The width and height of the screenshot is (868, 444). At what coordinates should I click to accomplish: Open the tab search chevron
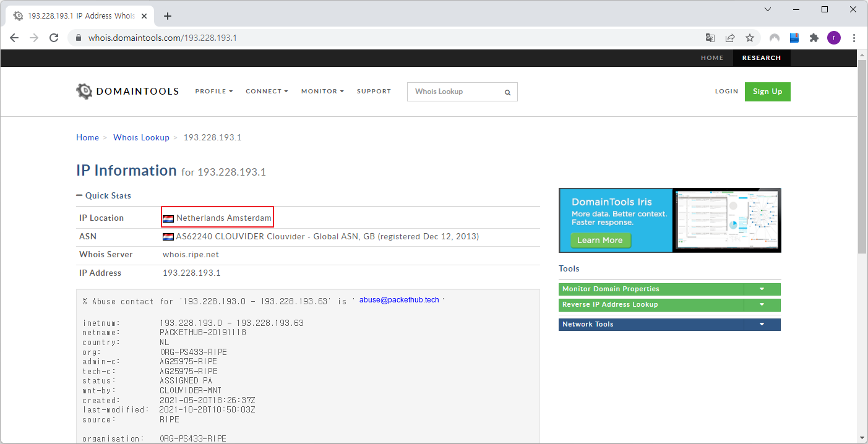(768, 9)
